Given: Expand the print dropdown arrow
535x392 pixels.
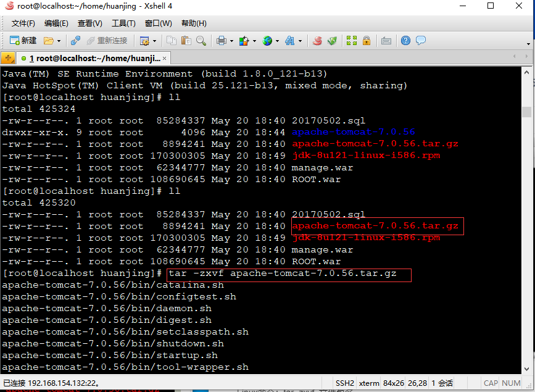Looking at the screenshot, I should pyautogui.click(x=231, y=41).
